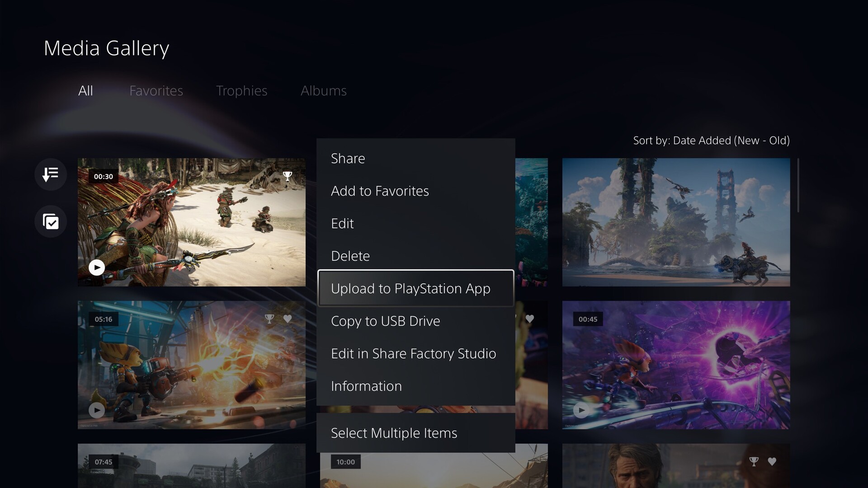
Task: Open the Sort by Date Added dropdown
Action: coord(711,140)
